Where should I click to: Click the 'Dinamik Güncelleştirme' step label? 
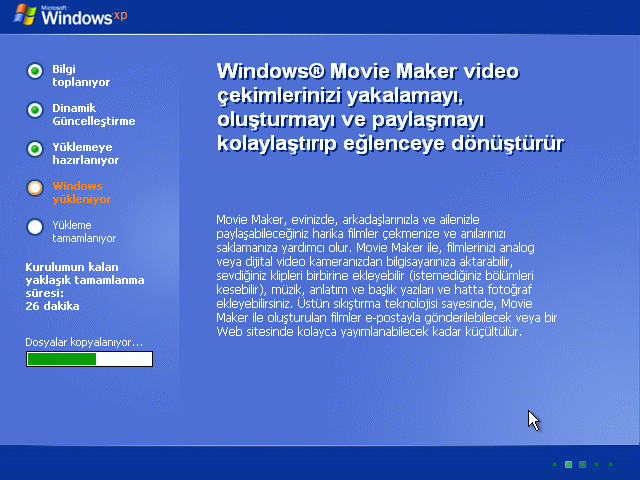click(x=93, y=115)
